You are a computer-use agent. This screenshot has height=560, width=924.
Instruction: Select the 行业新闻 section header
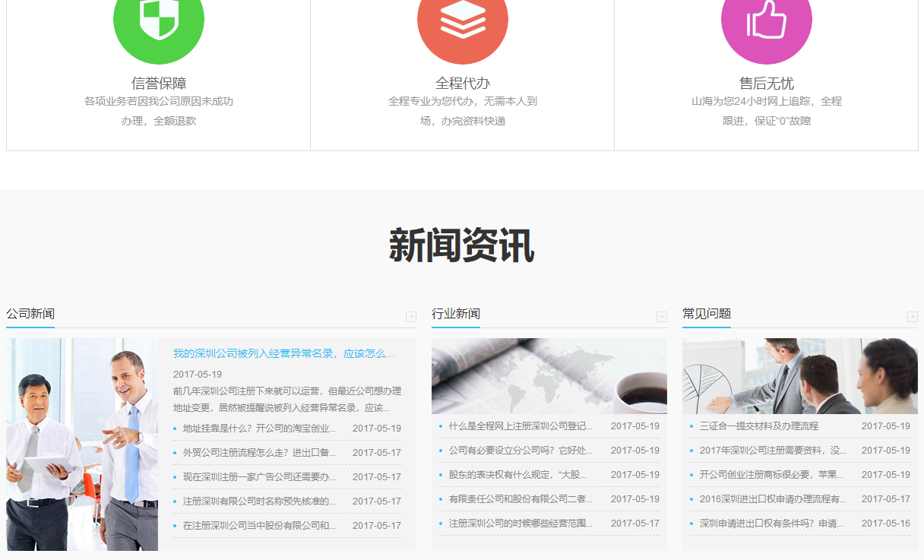tap(457, 313)
